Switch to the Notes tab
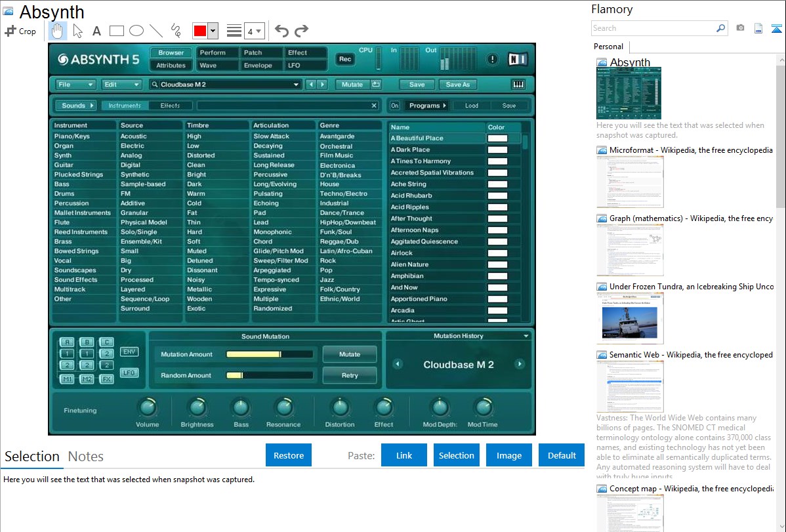 click(85, 457)
